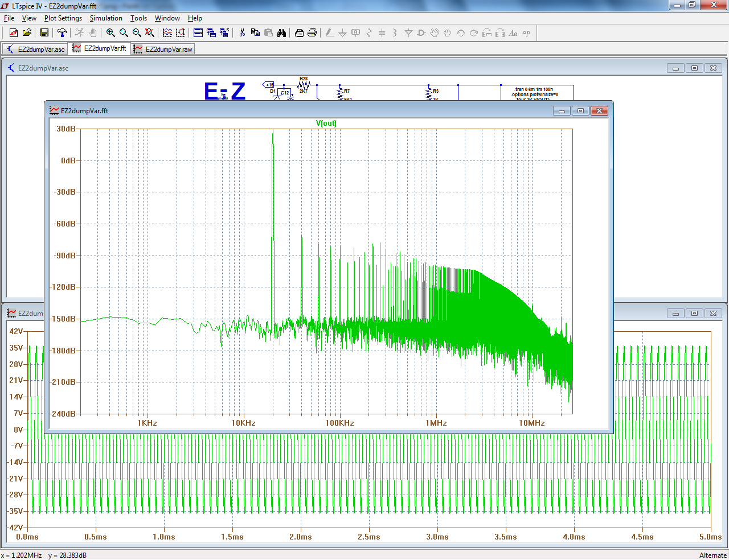This screenshot has height=560, width=729.
Task: Switch to the EZ2dumpVar.asc tab
Action: pyautogui.click(x=35, y=50)
